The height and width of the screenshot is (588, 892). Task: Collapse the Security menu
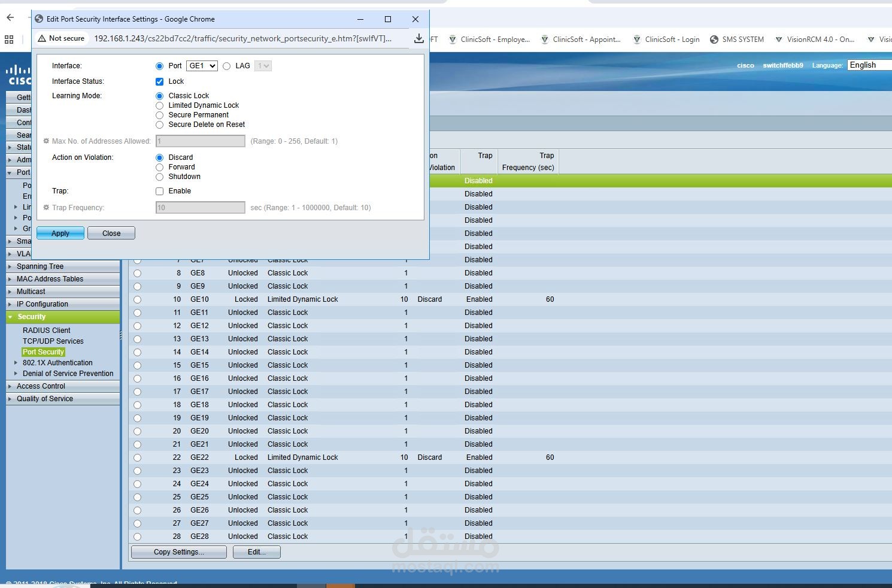[x=63, y=317]
